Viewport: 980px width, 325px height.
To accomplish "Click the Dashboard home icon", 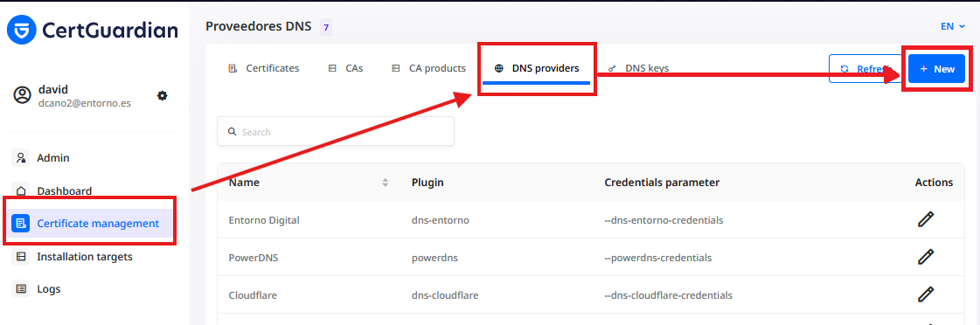I will pyautogui.click(x=21, y=191).
